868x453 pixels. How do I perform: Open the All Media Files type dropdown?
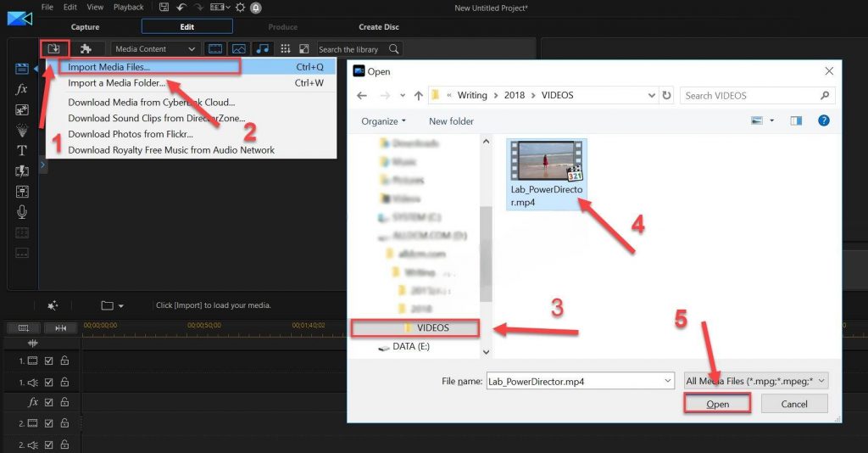pyautogui.click(x=755, y=381)
